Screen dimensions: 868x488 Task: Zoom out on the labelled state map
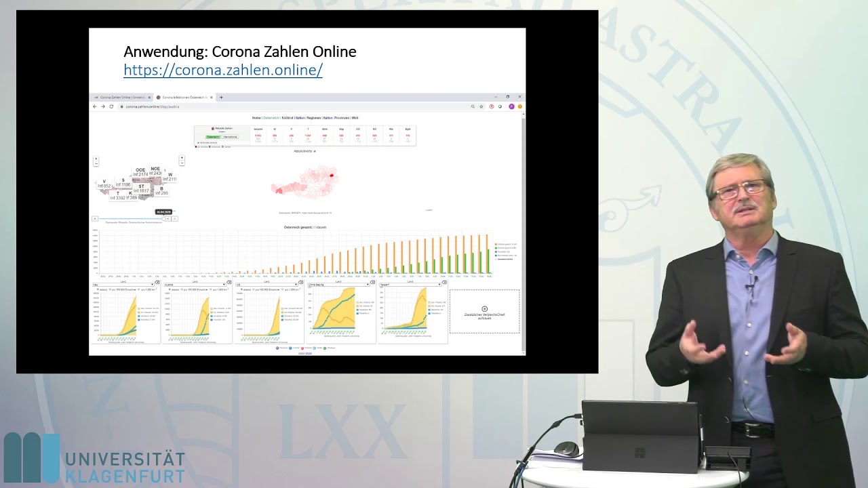[x=96, y=163]
